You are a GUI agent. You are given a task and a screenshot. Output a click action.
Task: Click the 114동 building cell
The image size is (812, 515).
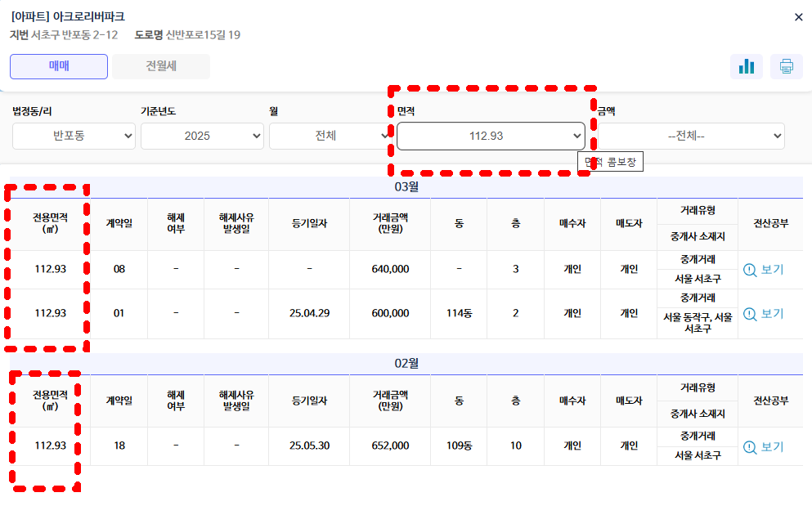459,313
